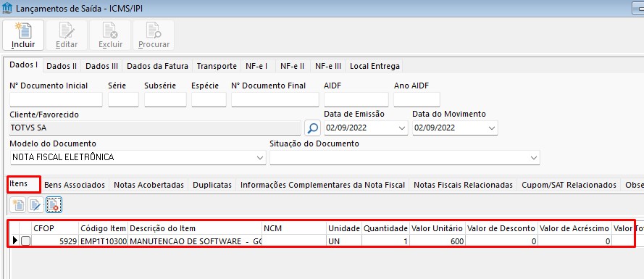The width and height of the screenshot is (644, 279).
Task: Click the Nº Documento Inicial input field
Action: pyautogui.click(x=56, y=100)
